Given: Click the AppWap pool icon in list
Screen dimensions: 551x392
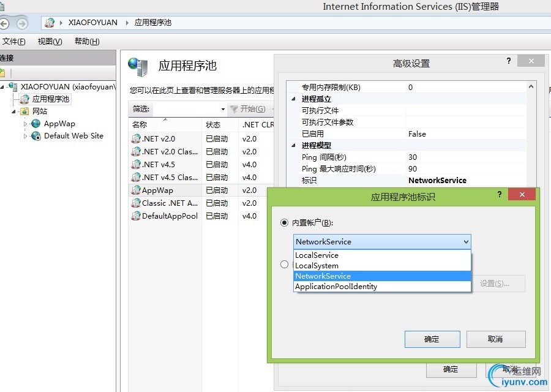Looking at the screenshot, I should pyautogui.click(x=136, y=190).
